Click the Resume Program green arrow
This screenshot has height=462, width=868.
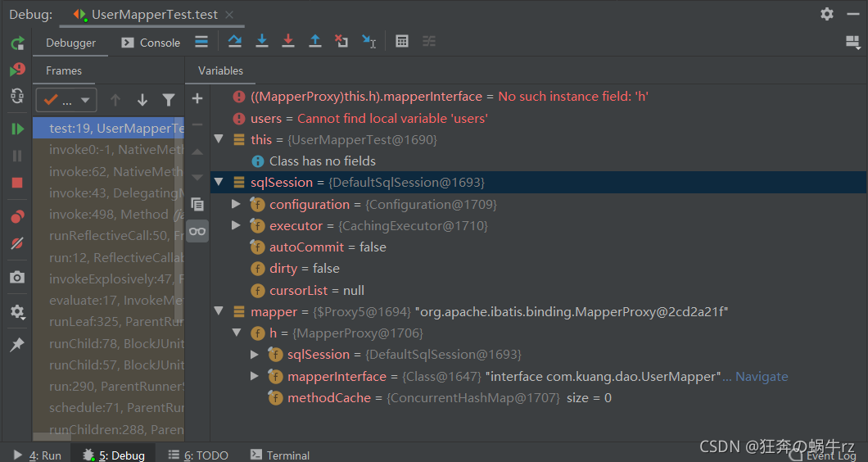pos(17,129)
